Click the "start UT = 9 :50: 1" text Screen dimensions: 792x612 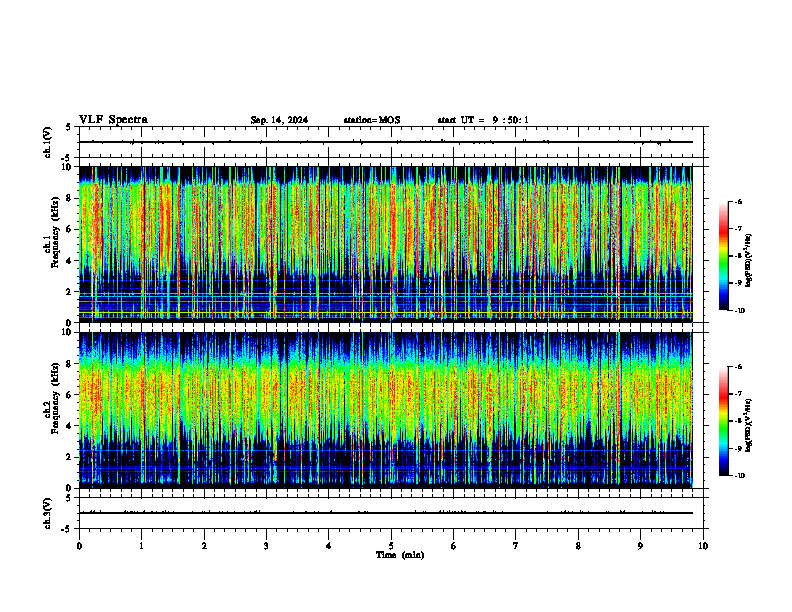pyautogui.click(x=483, y=120)
